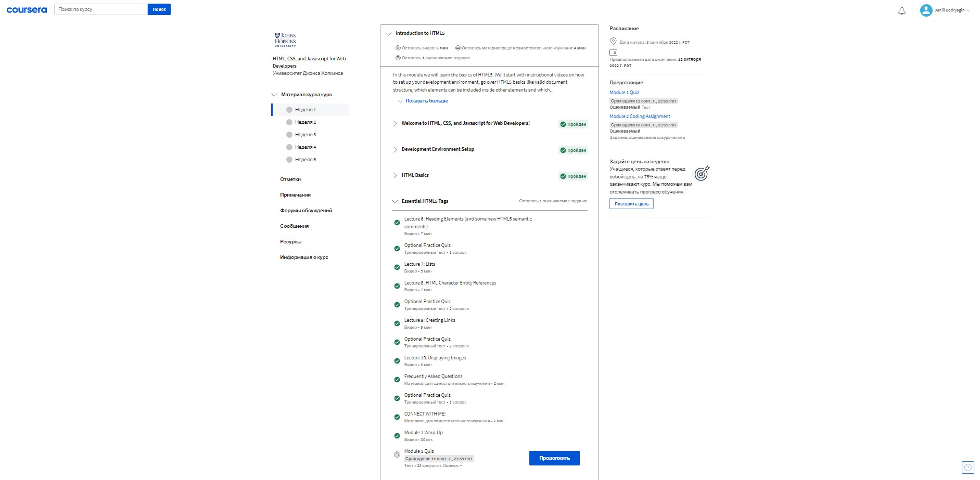Click the Module 1 Quiz lock icon

point(397,455)
